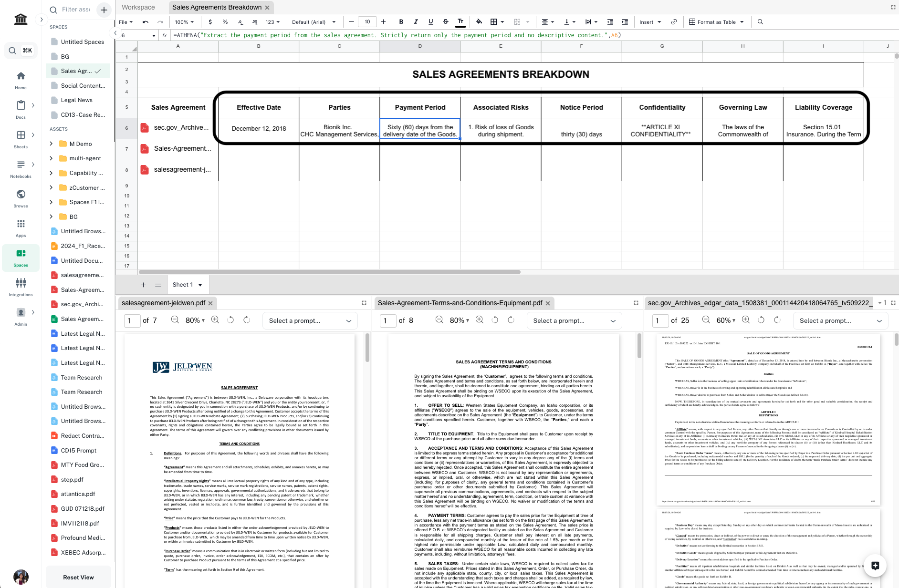Expand the Spaces F1 folder
Screen dimensions: 899x588
pyautogui.click(x=51, y=202)
